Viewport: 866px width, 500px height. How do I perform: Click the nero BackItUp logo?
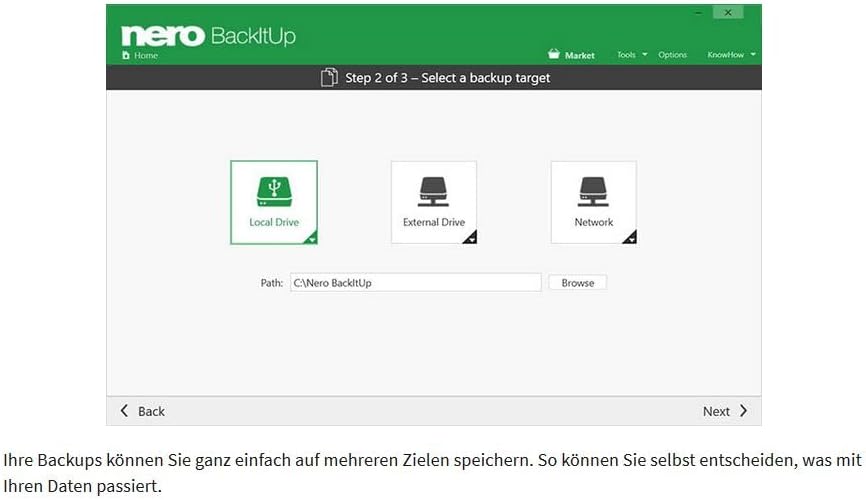[208, 36]
